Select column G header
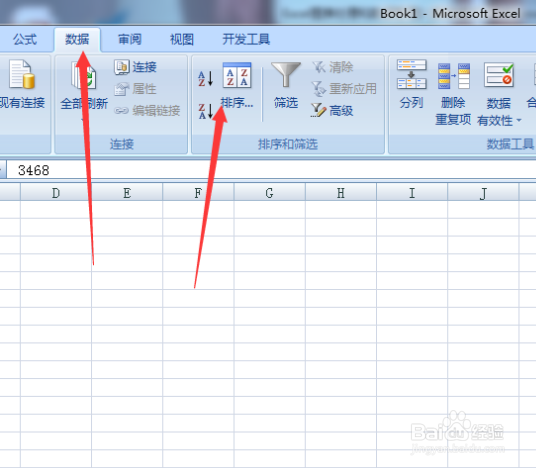Screen dimensions: 536x468 [x=269, y=193]
